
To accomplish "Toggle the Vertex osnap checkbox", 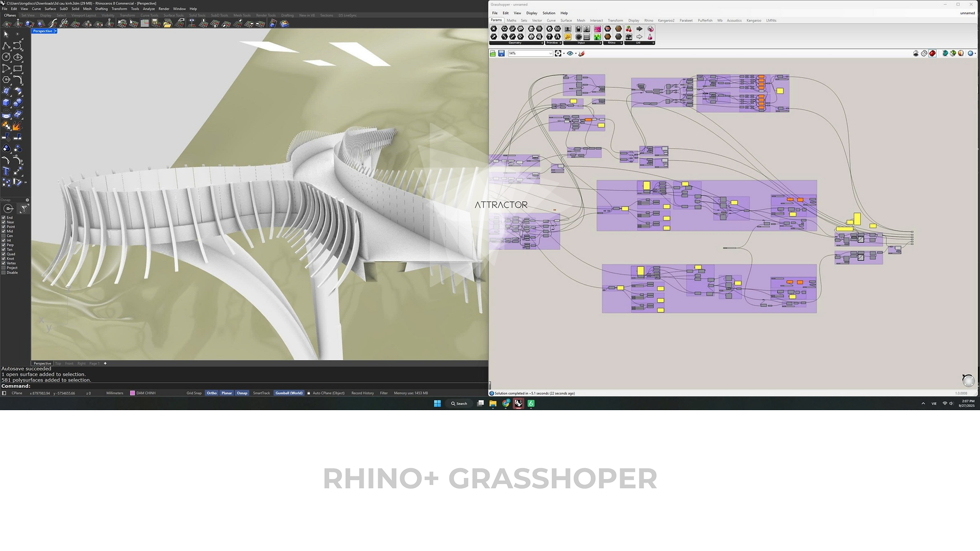I will (4, 263).
